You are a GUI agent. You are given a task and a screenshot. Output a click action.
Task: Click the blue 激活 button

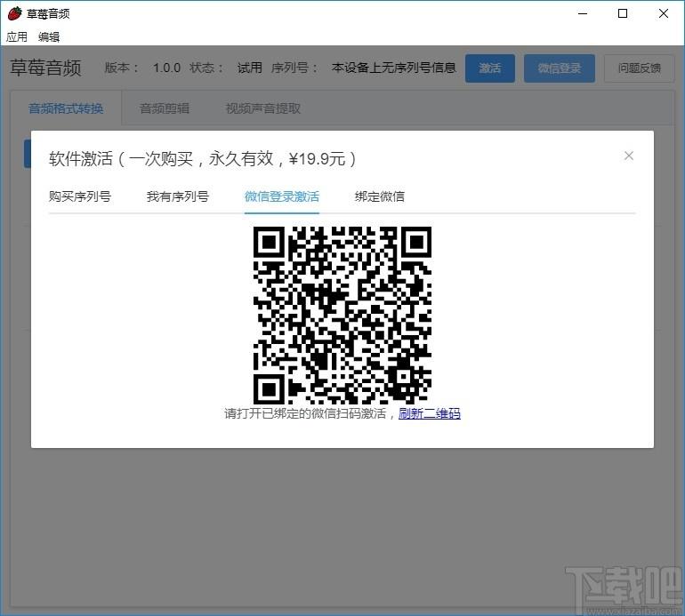[x=489, y=68]
